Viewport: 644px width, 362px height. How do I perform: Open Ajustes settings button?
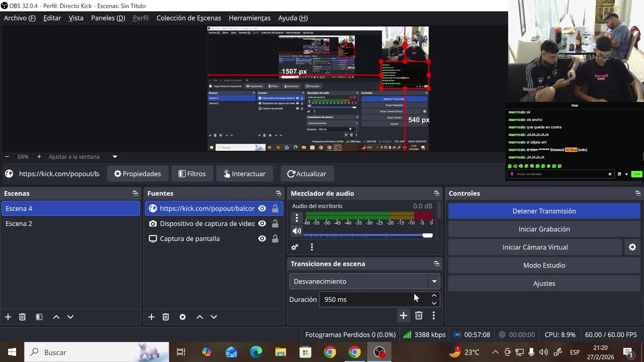coord(544,284)
